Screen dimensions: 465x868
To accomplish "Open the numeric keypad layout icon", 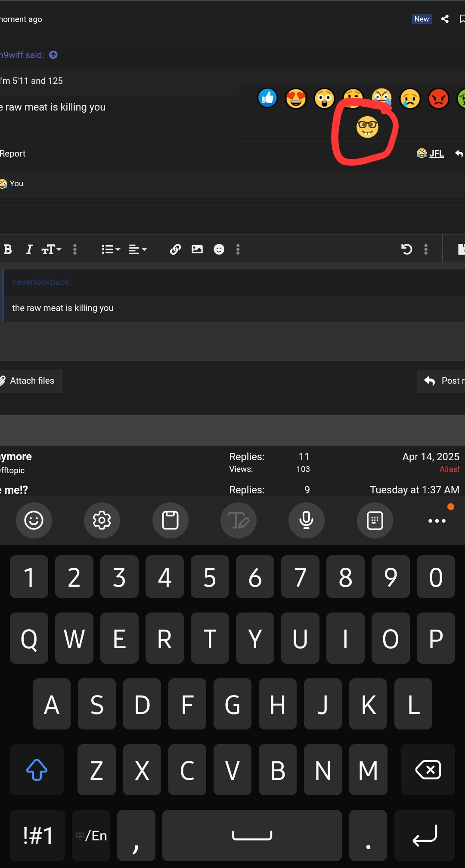I will click(x=375, y=520).
